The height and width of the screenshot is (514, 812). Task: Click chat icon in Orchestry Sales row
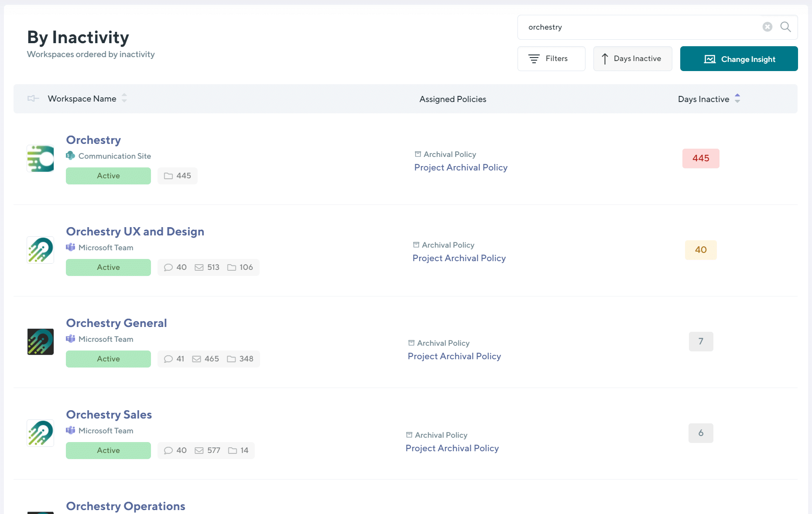click(x=168, y=450)
